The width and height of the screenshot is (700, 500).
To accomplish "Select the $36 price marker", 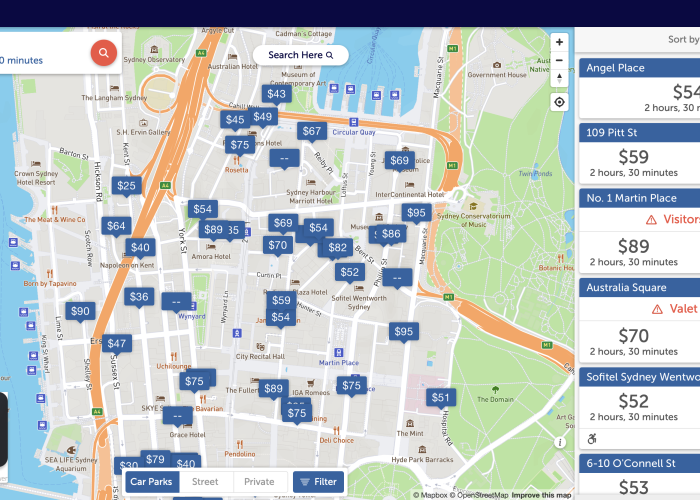I will pos(139,297).
